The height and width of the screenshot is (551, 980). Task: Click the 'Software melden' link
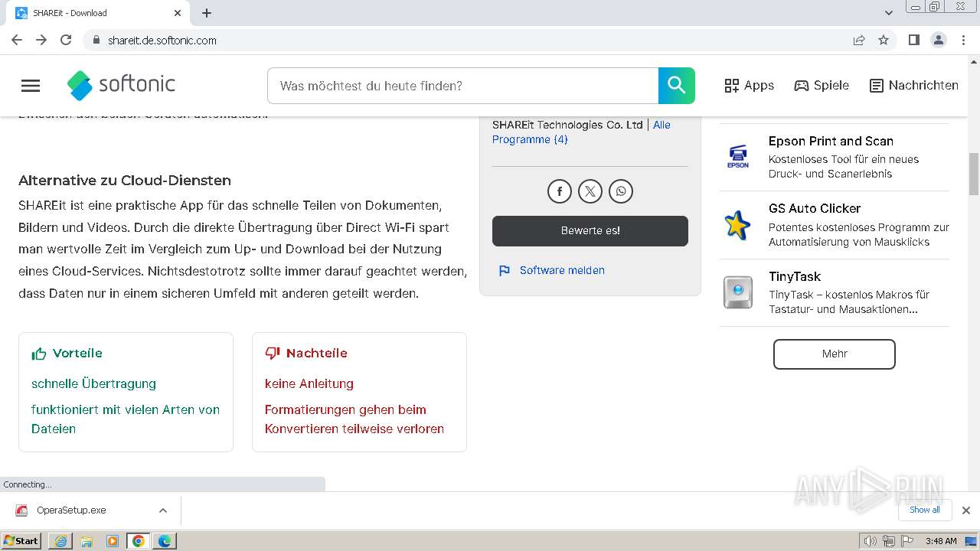[562, 270]
